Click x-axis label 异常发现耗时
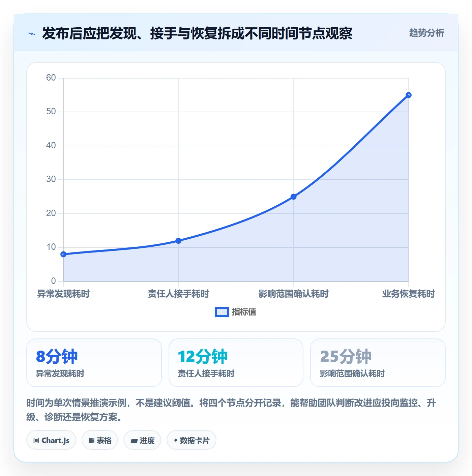Screen dimensions: 472x476 (63, 294)
